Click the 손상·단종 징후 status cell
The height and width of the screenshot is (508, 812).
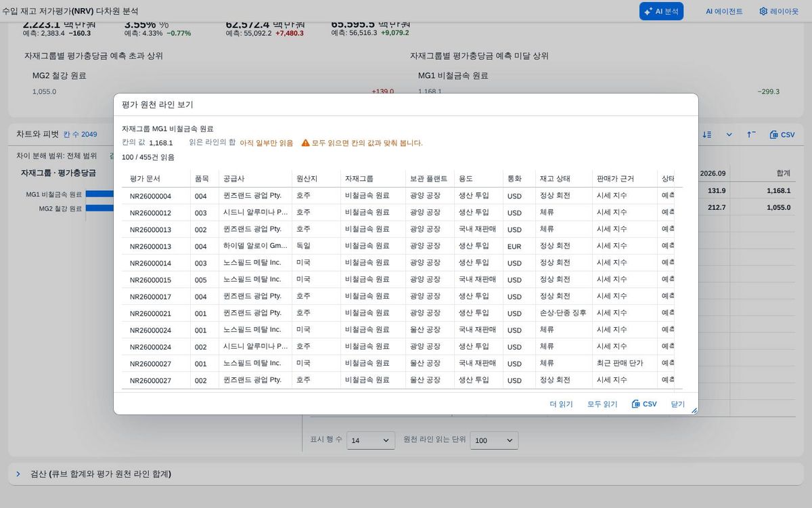(x=564, y=313)
